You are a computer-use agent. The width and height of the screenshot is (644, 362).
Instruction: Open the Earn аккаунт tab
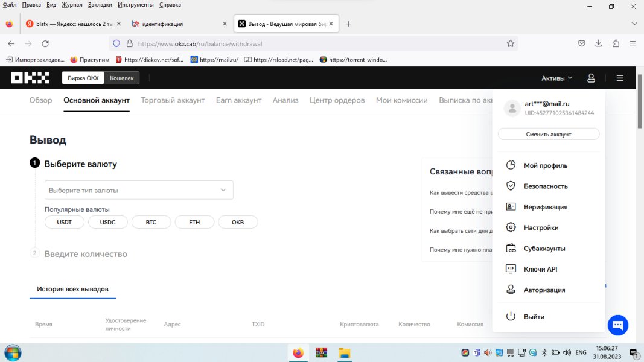point(238,100)
